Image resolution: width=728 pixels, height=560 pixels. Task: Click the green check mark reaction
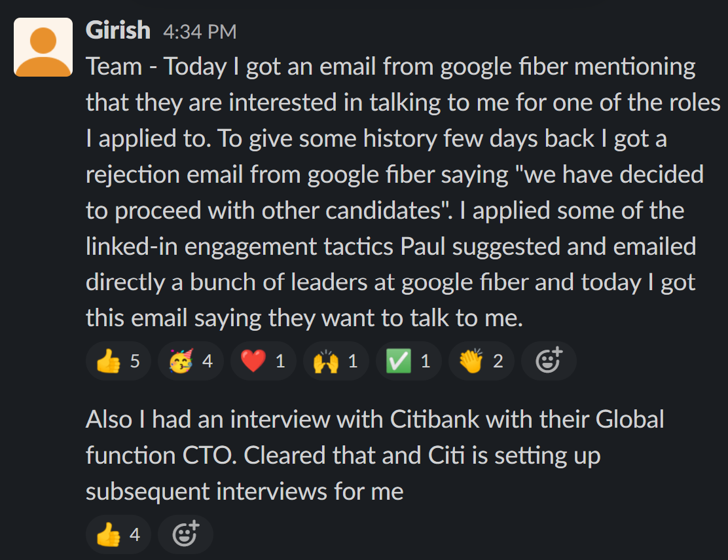tap(409, 361)
